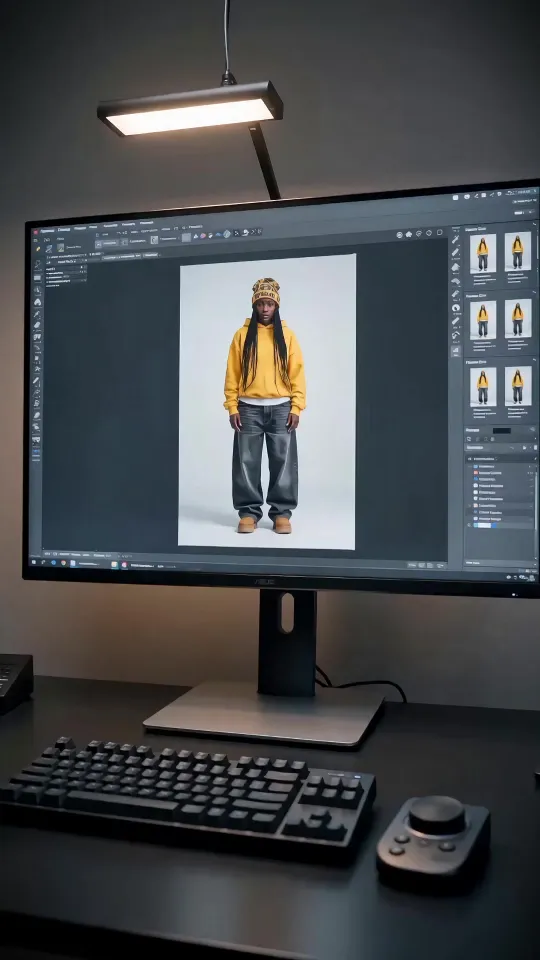
Task: Click the globe-like round icon in the options bar
Action: (x=227, y=234)
